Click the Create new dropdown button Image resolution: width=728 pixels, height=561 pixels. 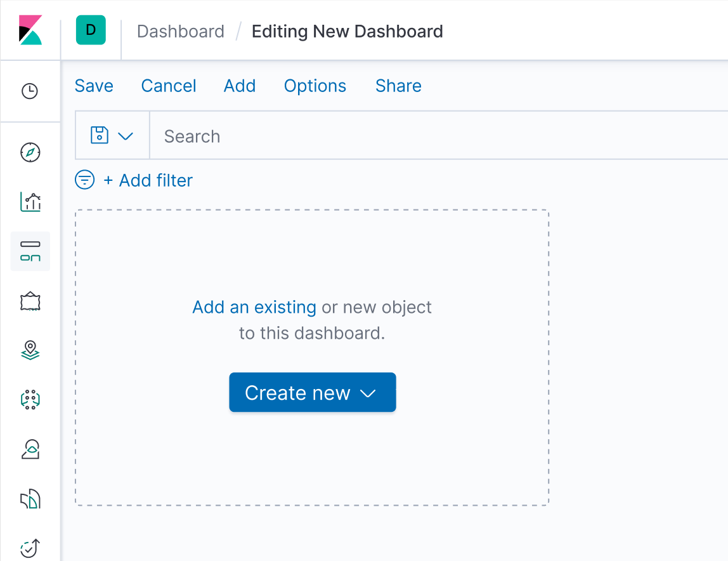pyautogui.click(x=313, y=392)
